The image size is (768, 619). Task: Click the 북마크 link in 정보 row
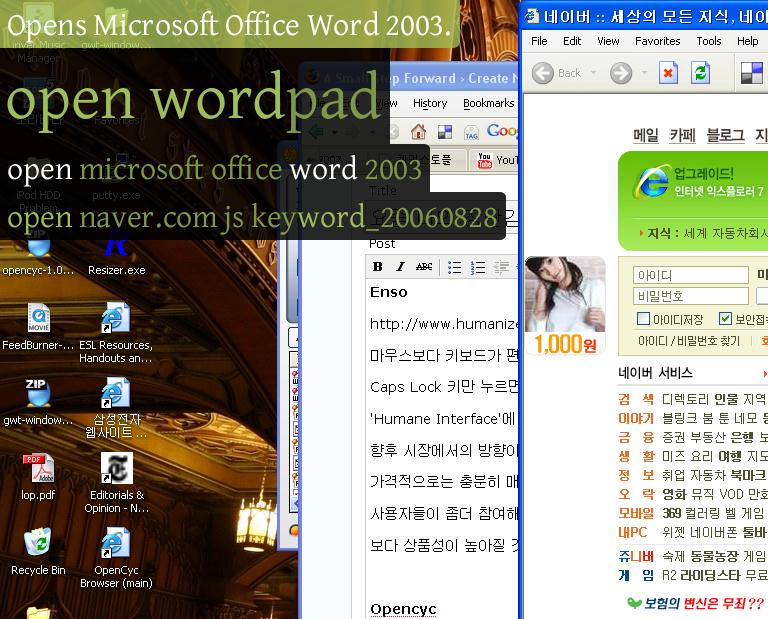(x=748, y=475)
